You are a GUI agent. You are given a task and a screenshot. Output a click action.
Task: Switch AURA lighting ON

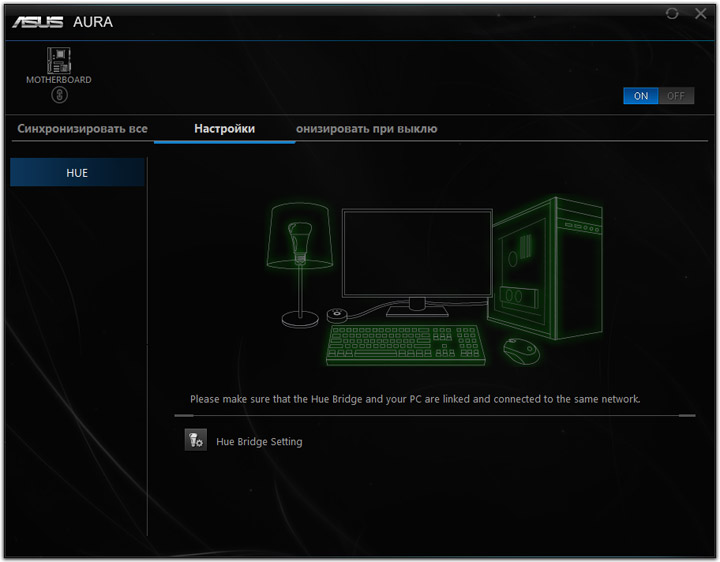tap(641, 96)
